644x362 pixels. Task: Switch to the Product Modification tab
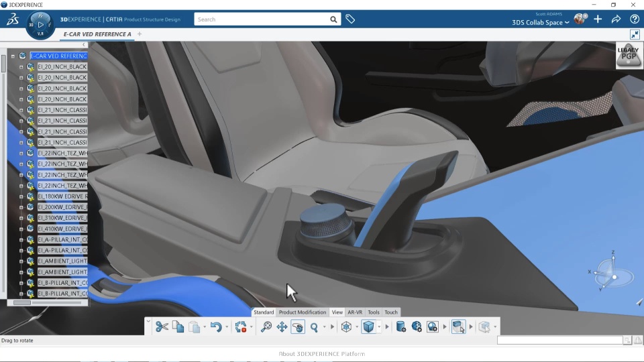pyautogui.click(x=303, y=312)
